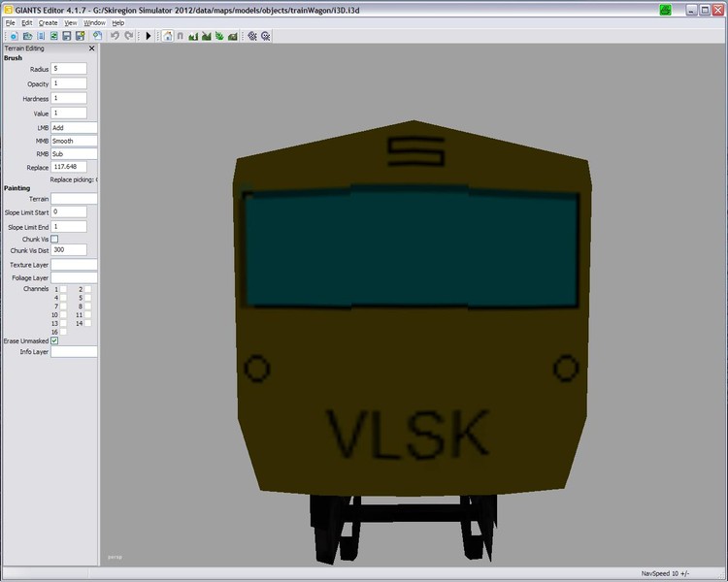Image resolution: width=728 pixels, height=582 pixels.
Task: Open the MMB dropdown showing Smooth
Action: (x=74, y=141)
